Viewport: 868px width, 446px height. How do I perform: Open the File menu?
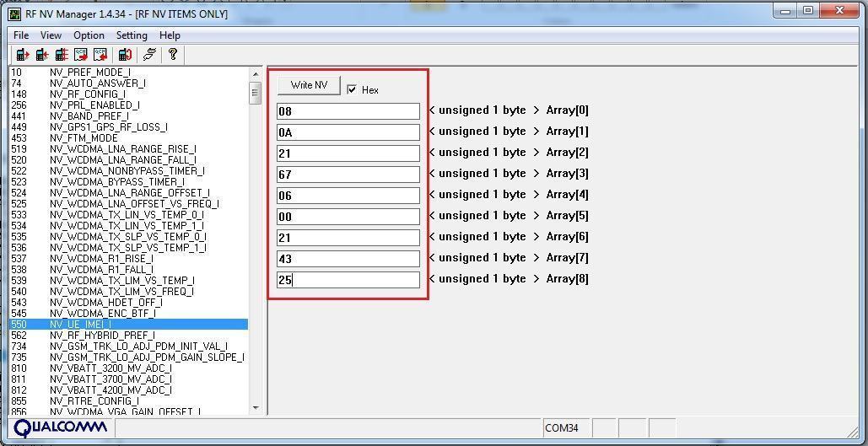[x=21, y=35]
